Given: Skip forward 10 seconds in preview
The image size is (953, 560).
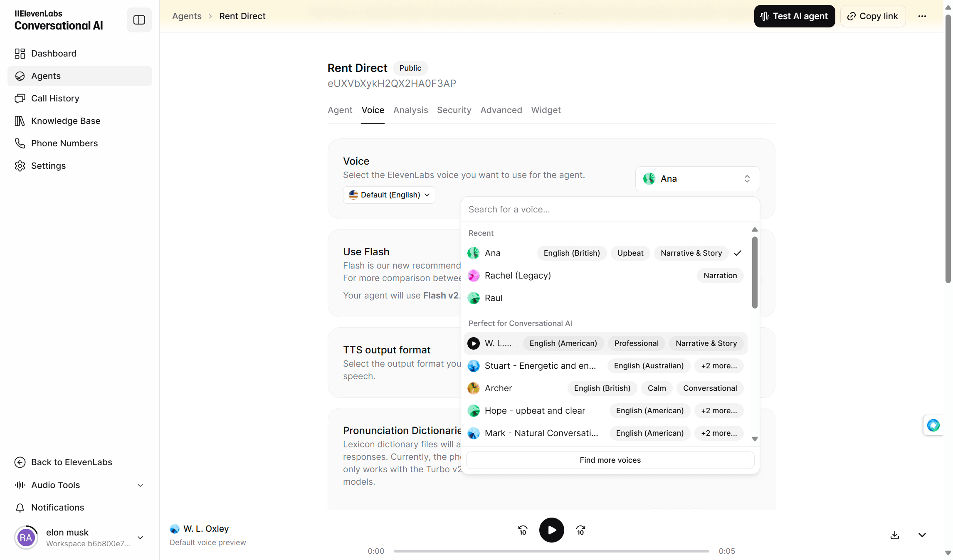Looking at the screenshot, I should [x=580, y=530].
